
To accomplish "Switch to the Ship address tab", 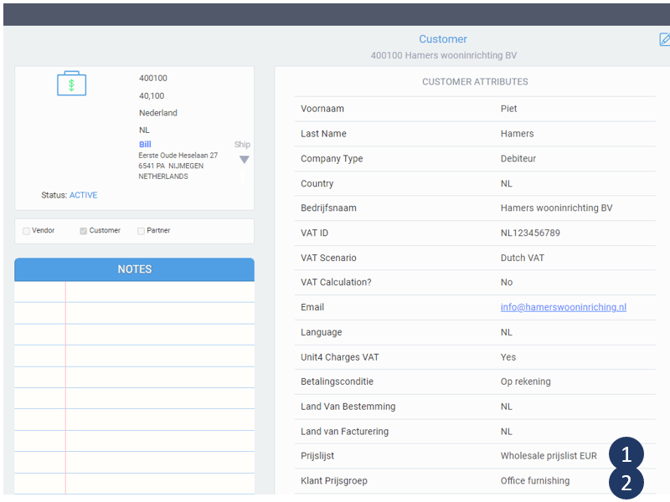I will [242, 144].
